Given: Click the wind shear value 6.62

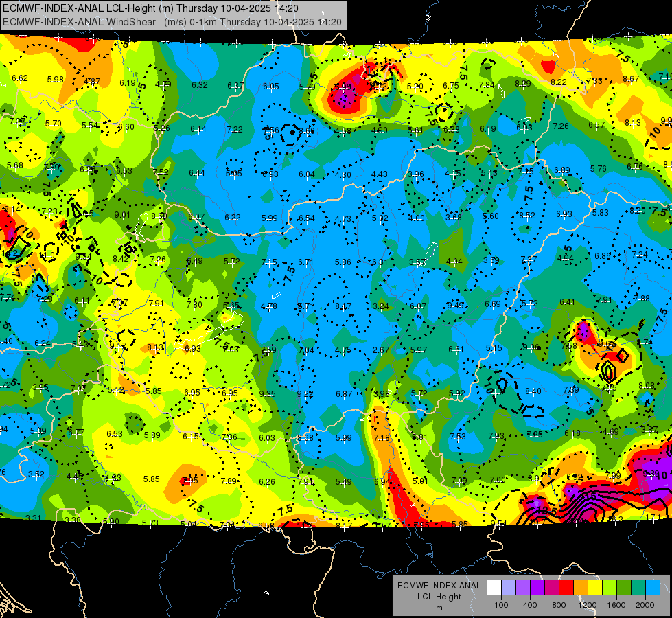Looking at the screenshot, I should click(20, 78).
